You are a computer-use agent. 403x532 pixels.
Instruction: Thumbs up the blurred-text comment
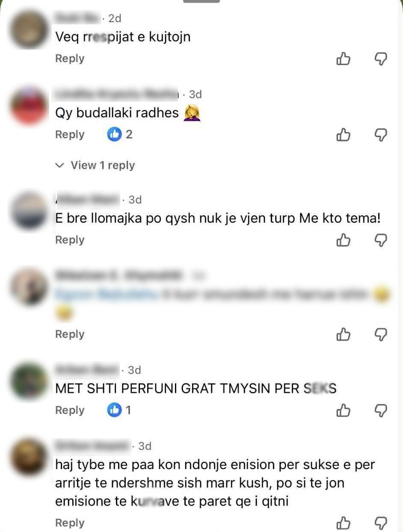tap(343, 334)
